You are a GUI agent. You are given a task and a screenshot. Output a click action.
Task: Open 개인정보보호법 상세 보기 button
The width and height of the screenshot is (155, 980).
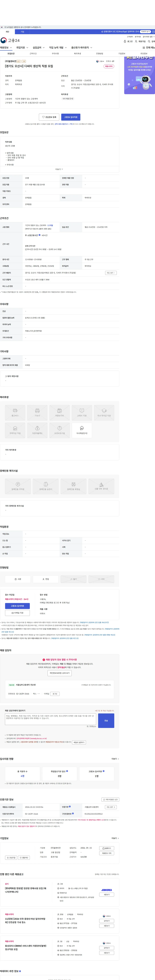pyautogui.click(x=59, y=673)
